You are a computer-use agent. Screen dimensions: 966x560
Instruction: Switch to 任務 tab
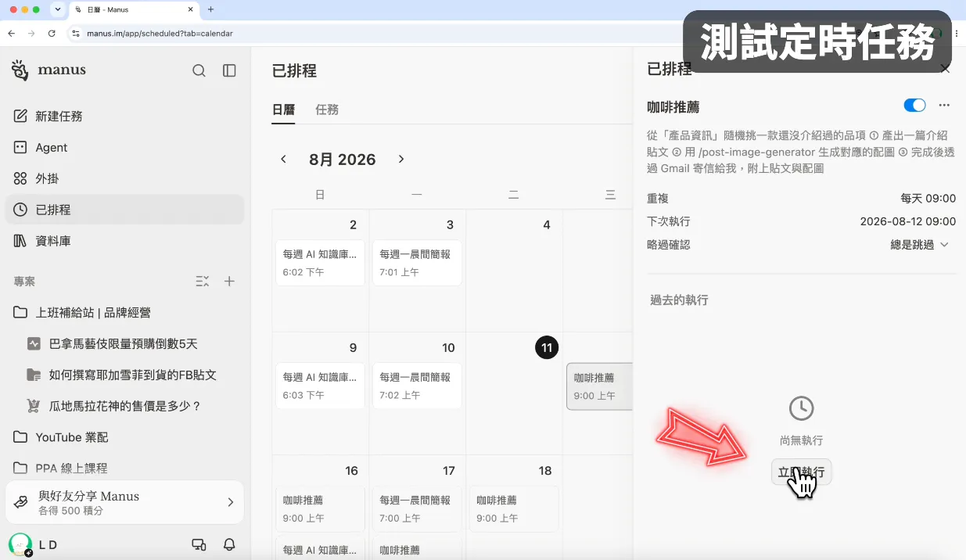(327, 109)
